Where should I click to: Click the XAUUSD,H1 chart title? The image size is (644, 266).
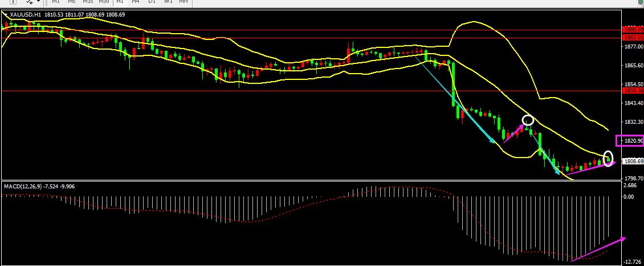click(26, 15)
